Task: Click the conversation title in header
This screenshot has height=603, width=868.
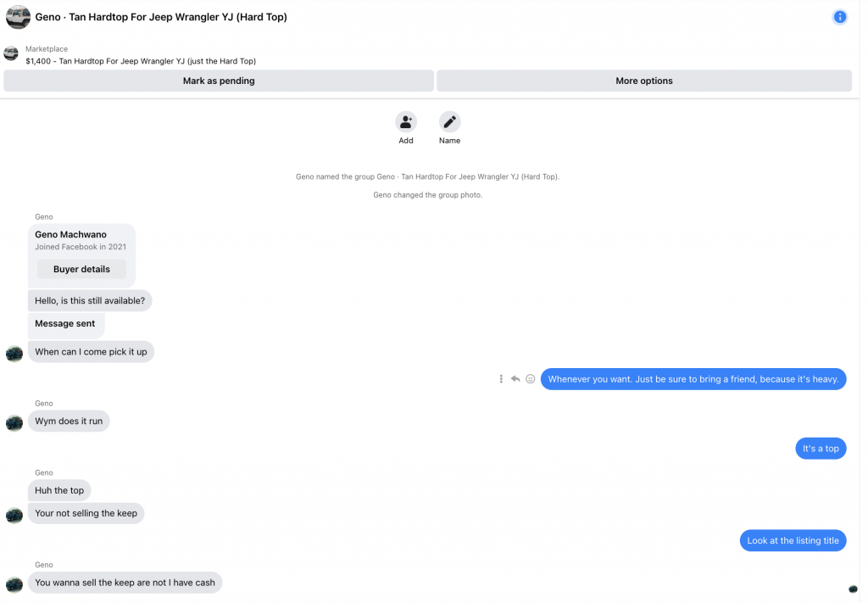Action: coord(161,17)
